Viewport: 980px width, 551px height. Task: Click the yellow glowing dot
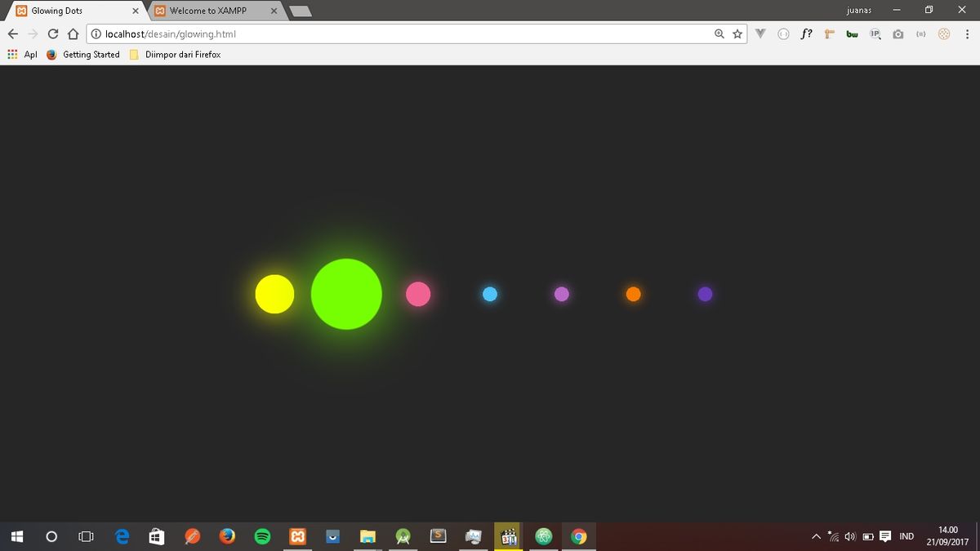tap(274, 294)
